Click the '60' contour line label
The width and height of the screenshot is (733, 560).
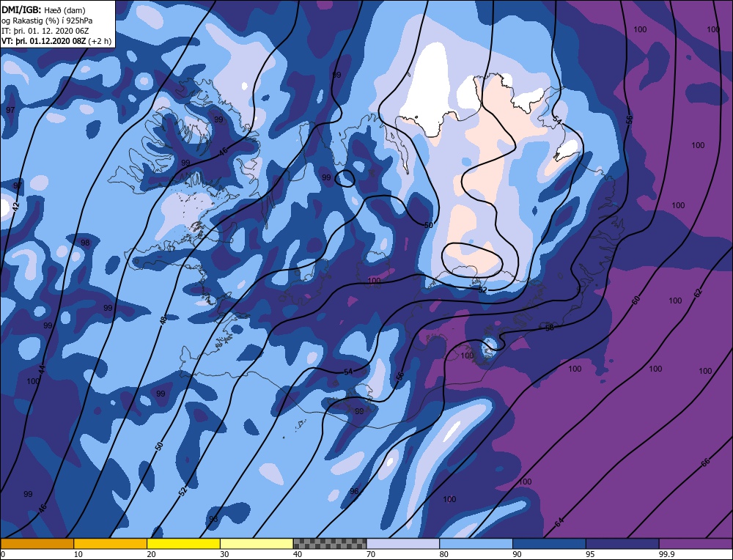point(636,301)
